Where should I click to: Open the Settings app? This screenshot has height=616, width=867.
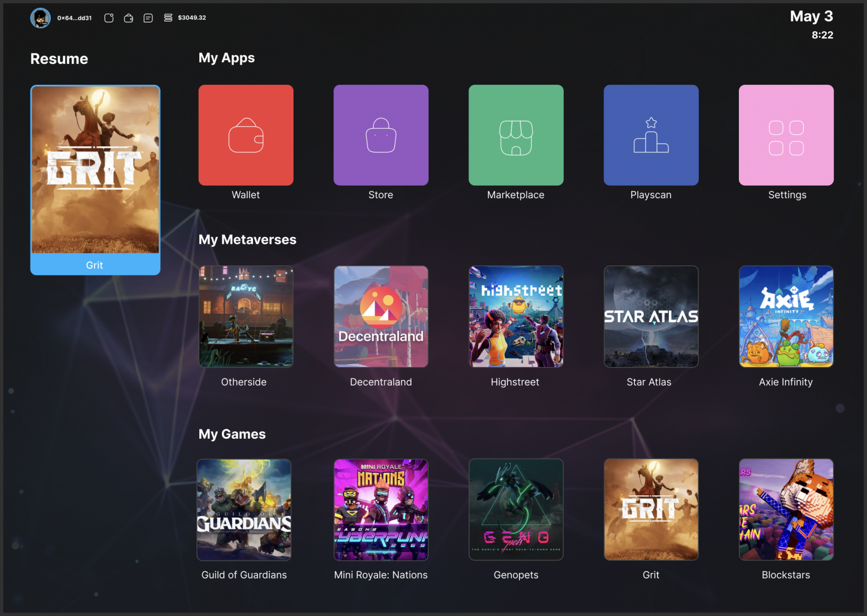[x=786, y=135]
